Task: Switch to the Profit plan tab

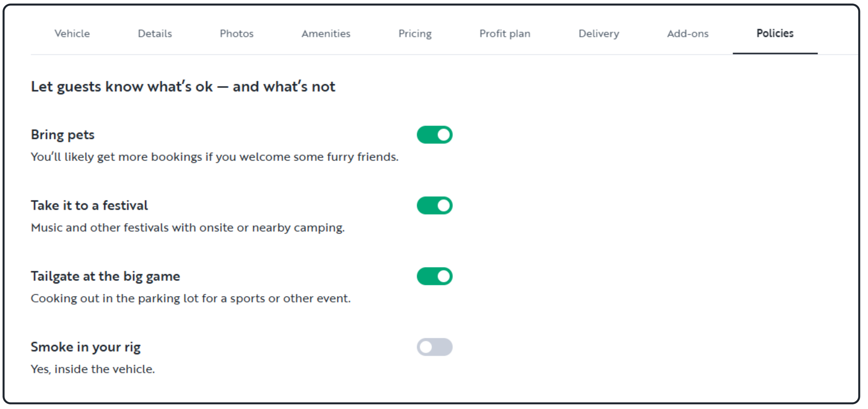Action: click(x=505, y=34)
